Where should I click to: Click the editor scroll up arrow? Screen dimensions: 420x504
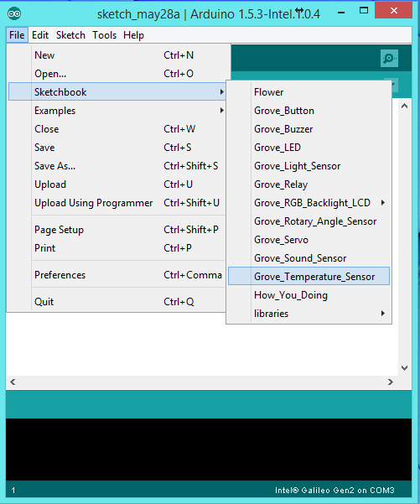[x=405, y=106]
